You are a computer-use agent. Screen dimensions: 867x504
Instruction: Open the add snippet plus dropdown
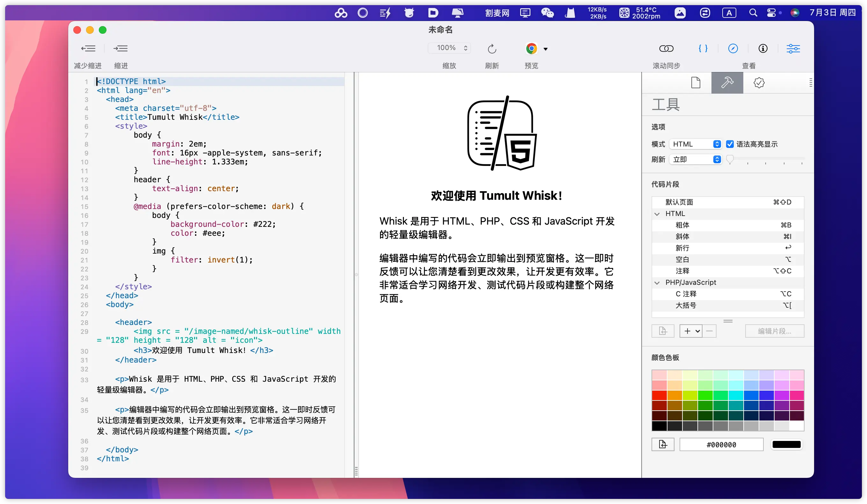(691, 331)
